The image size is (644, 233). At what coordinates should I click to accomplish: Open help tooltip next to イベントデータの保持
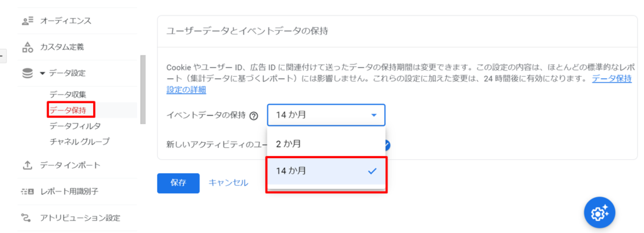[254, 115]
